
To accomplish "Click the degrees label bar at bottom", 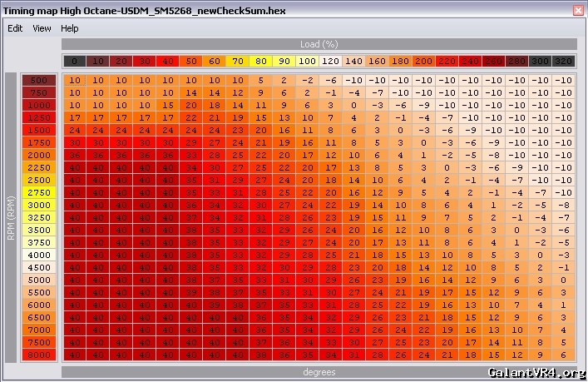I will [319, 372].
